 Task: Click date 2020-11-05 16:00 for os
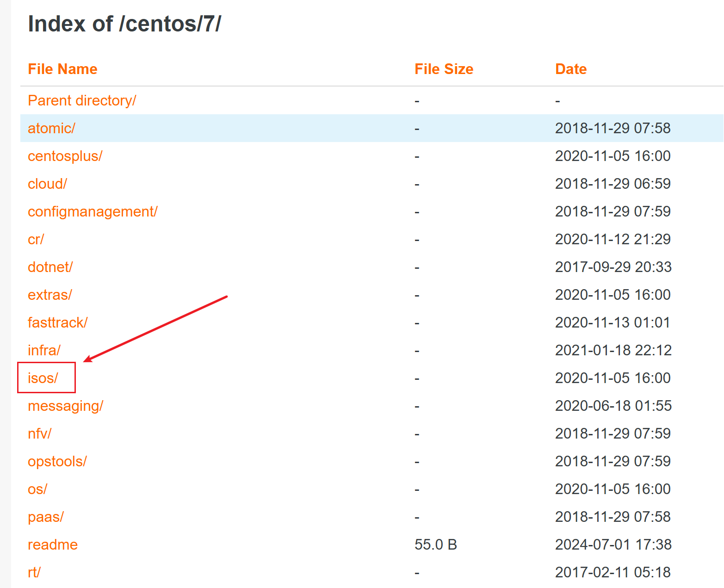point(613,489)
